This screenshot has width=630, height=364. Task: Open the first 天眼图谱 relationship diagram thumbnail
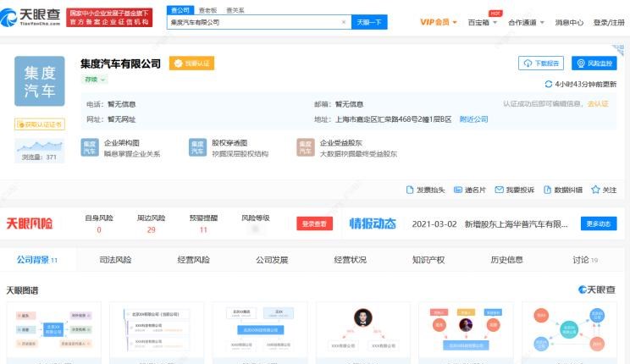point(54,330)
